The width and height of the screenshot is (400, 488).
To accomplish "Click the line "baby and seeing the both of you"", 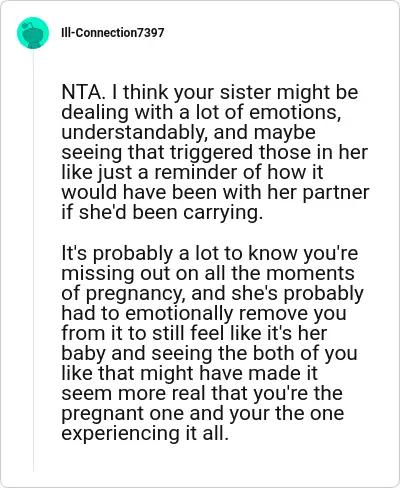I will point(209,353).
